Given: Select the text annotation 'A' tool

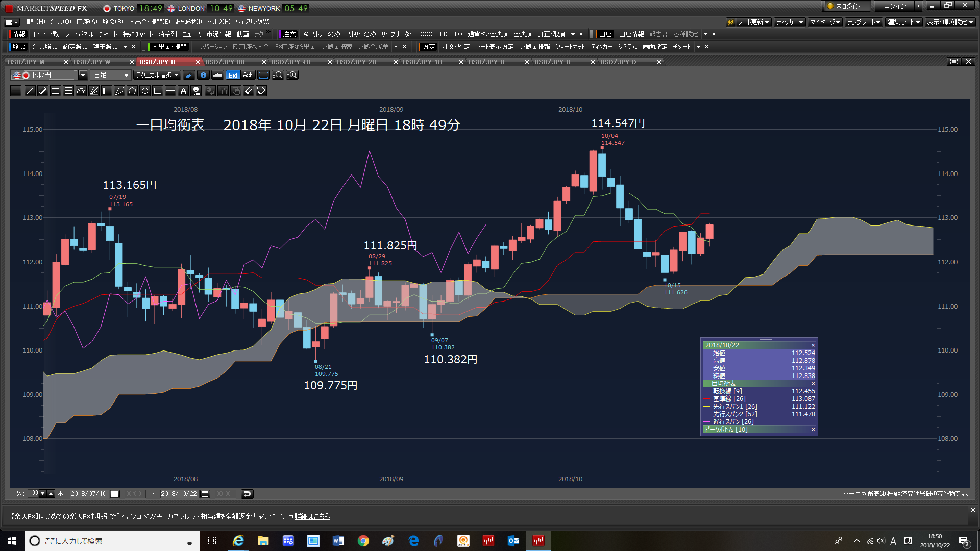Looking at the screenshot, I should click(x=183, y=91).
